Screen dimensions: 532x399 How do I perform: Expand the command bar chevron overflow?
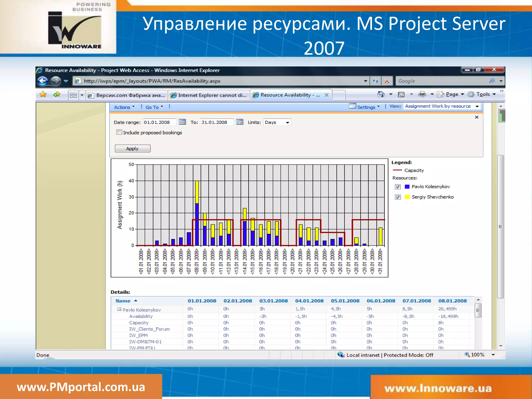(502, 91)
